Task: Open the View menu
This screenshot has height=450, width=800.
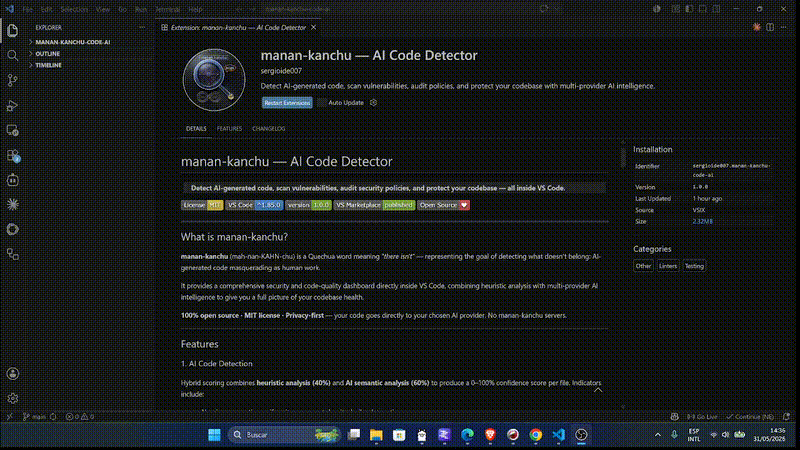Action: 103,9
